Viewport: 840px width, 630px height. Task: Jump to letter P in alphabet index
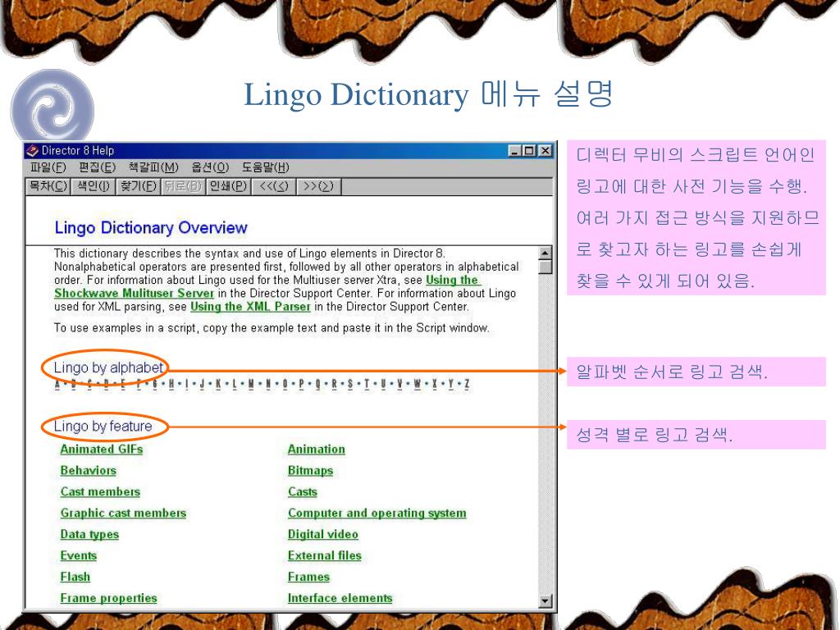pos(301,384)
